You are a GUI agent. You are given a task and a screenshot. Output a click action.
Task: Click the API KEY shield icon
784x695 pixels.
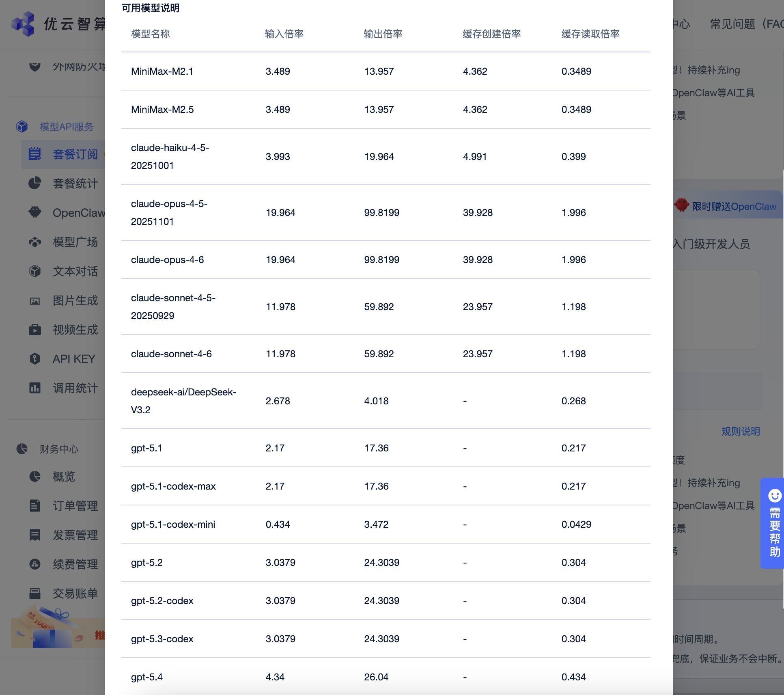[35, 358]
